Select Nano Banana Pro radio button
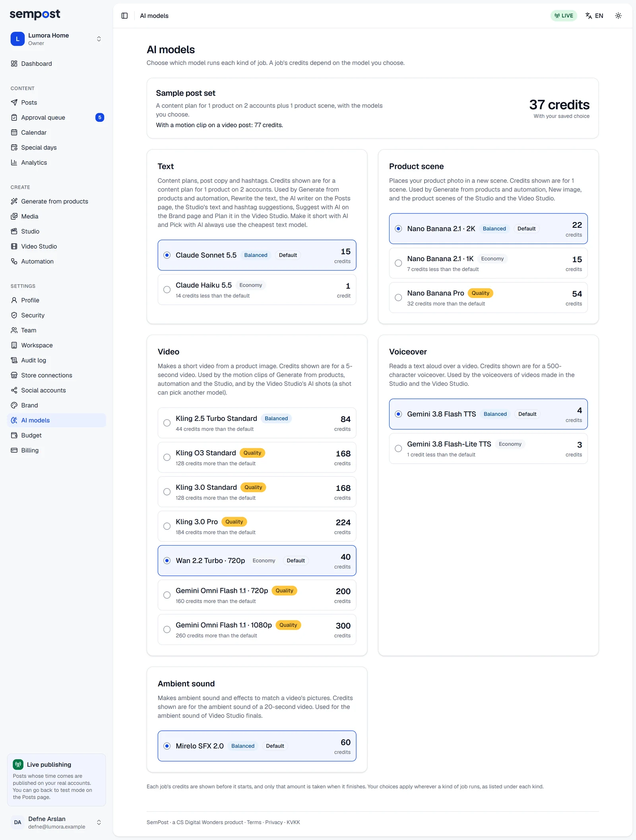Image resolution: width=636 pixels, height=840 pixels. pos(398,298)
